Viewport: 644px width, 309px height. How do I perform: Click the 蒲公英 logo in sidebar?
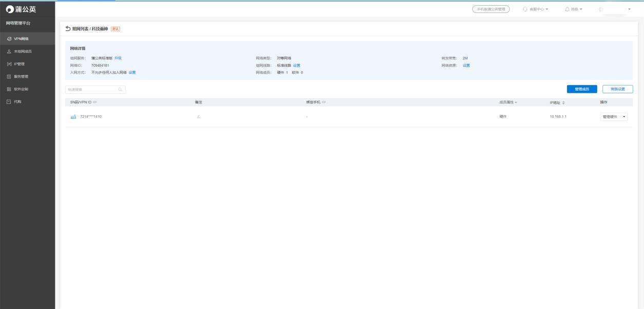(22, 9)
